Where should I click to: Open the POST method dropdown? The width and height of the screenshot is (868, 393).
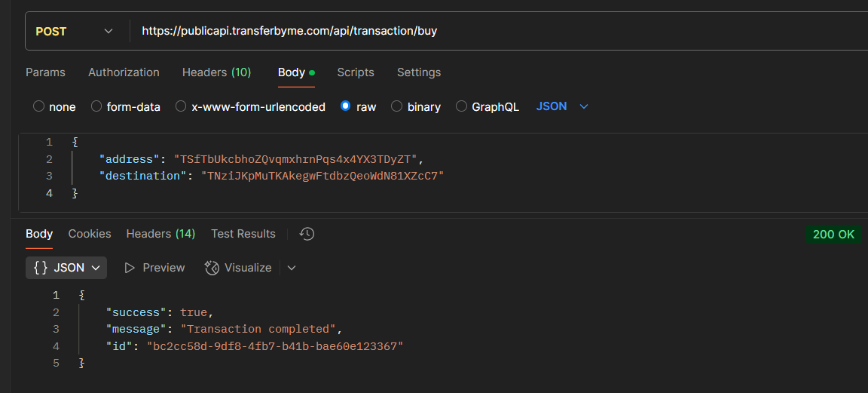tap(74, 31)
